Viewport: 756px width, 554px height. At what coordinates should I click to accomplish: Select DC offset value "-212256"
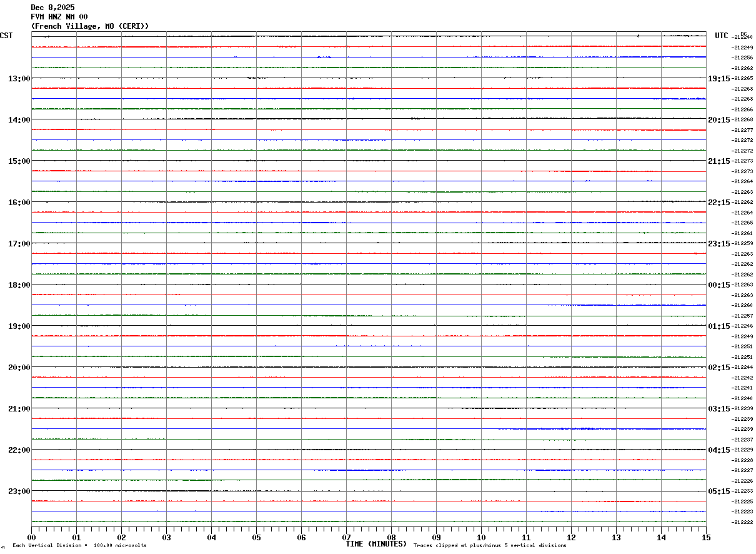[x=742, y=58]
